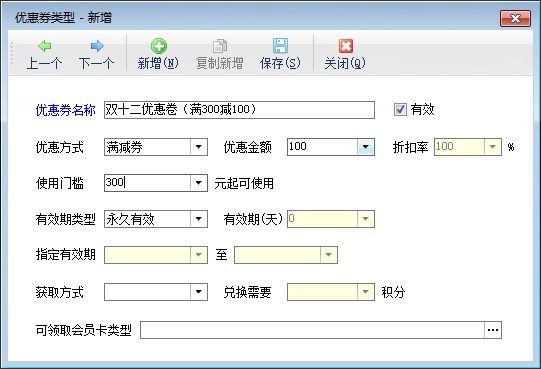Open the 优惠金额 dropdown arrow
541x369 pixels.
pos(366,147)
